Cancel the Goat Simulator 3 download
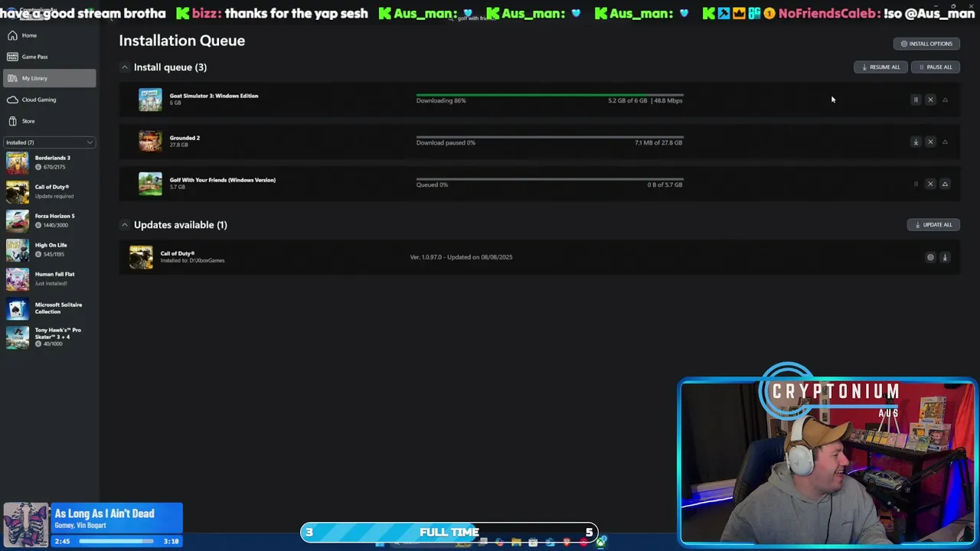The width and height of the screenshot is (980, 551). tap(930, 99)
